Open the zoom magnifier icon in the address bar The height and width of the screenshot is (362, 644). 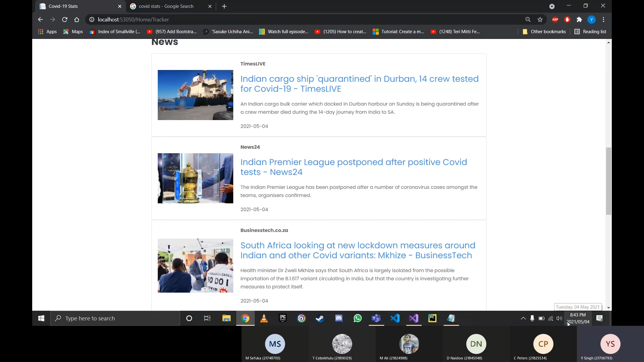528,19
